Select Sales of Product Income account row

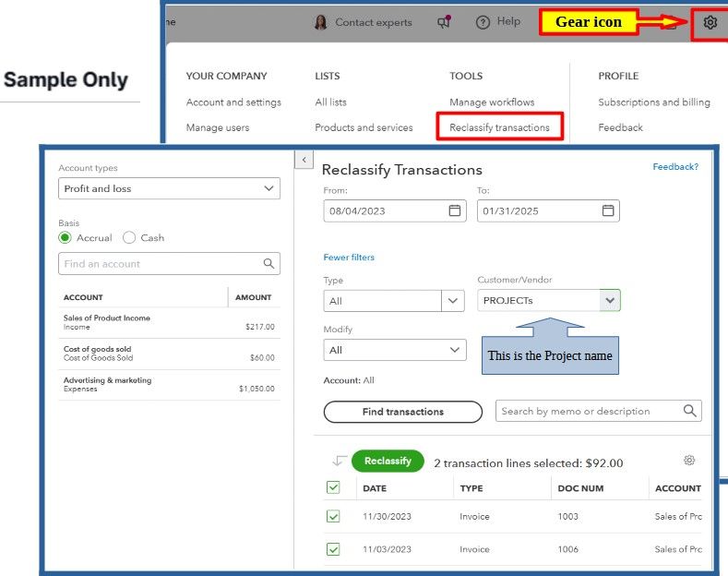pos(169,322)
